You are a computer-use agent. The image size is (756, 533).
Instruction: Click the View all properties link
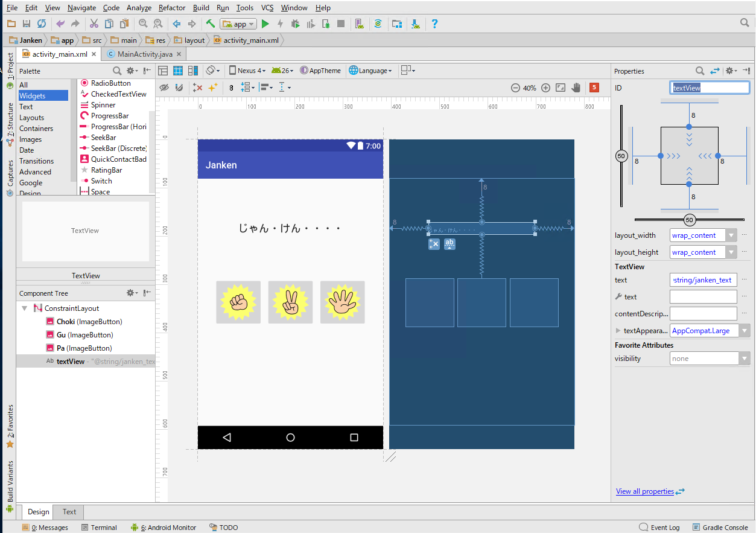click(x=646, y=491)
